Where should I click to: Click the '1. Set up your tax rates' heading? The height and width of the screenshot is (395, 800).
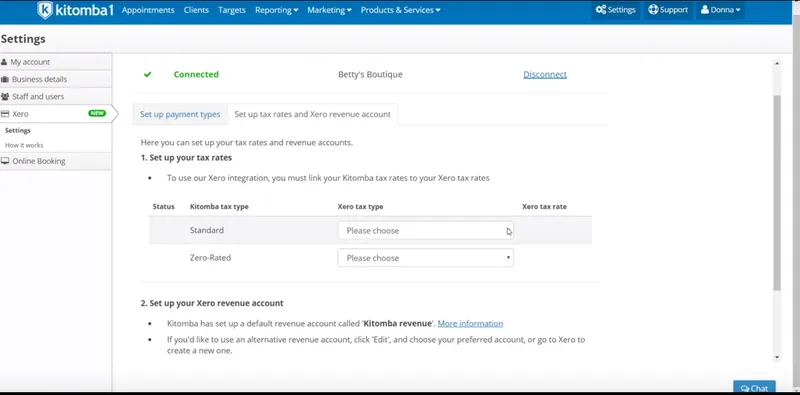pos(186,158)
